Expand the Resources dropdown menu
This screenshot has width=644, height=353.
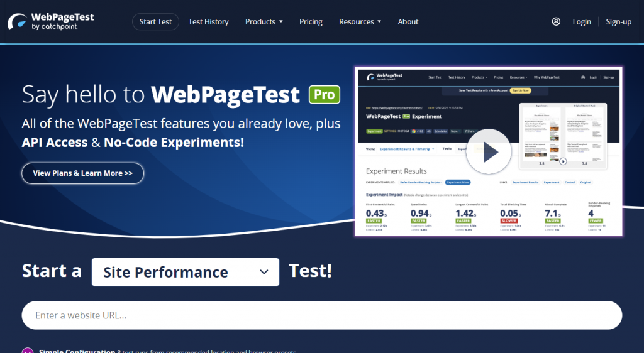[x=360, y=22]
